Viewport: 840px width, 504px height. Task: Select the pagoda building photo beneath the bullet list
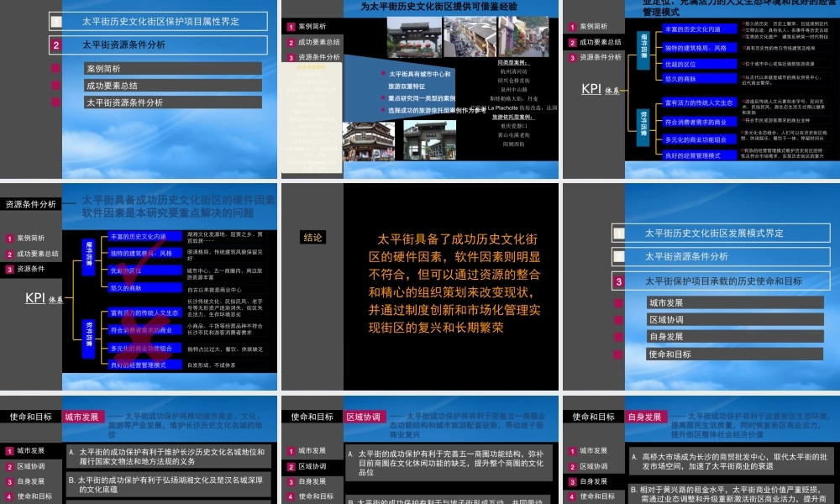(369, 141)
